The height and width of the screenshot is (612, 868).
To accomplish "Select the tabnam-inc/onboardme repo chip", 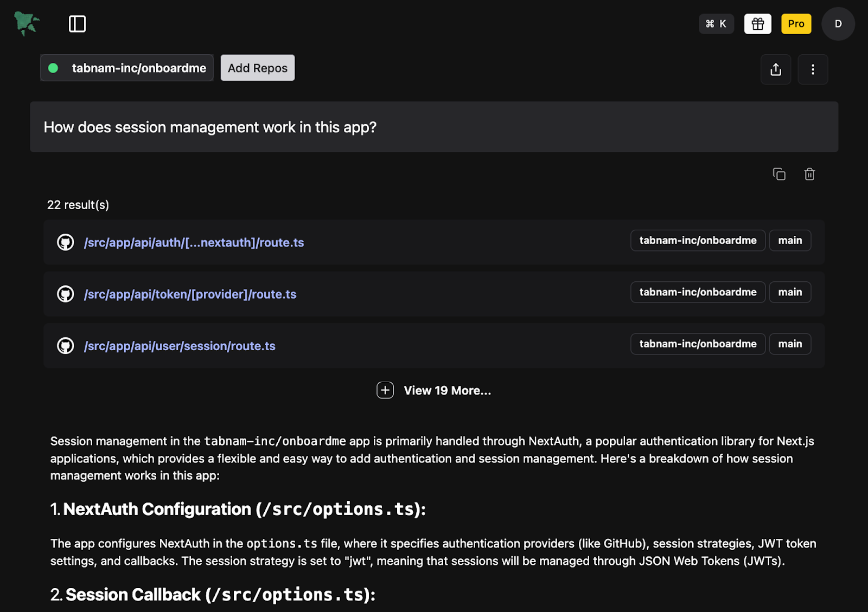I will point(127,68).
